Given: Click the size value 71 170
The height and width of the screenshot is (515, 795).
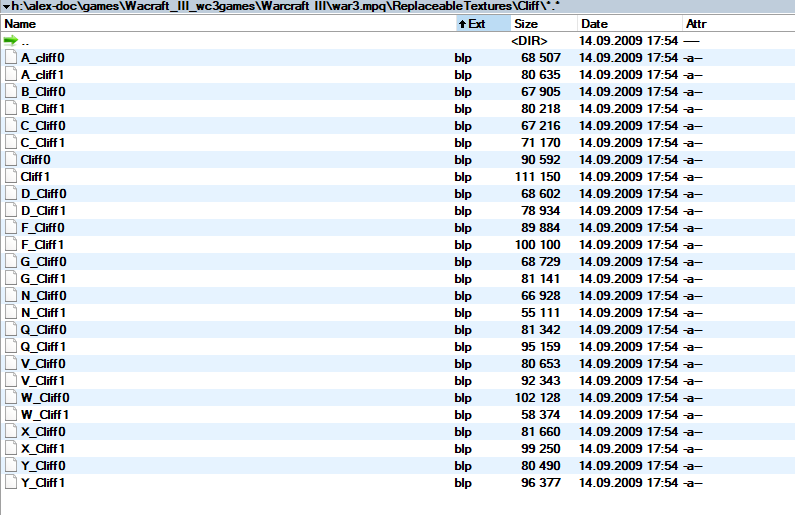Looking at the screenshot, I should (540, 142).
